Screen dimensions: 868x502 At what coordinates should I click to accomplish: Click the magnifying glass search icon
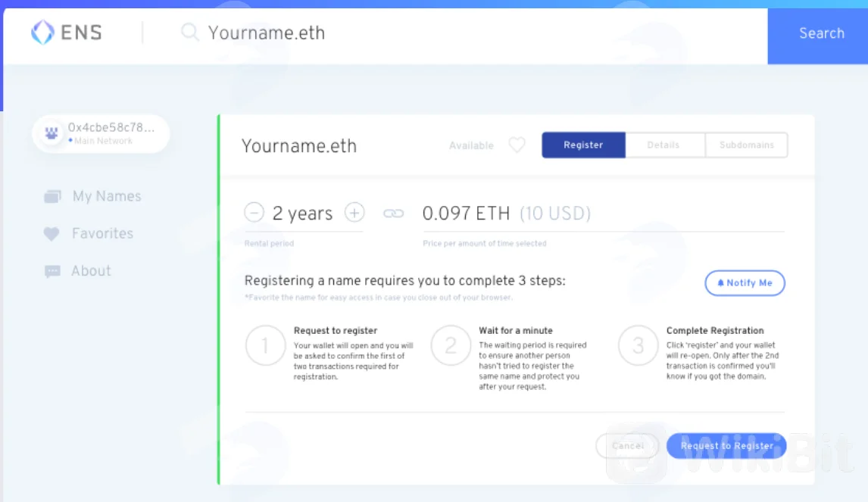(x=189, y=32)
